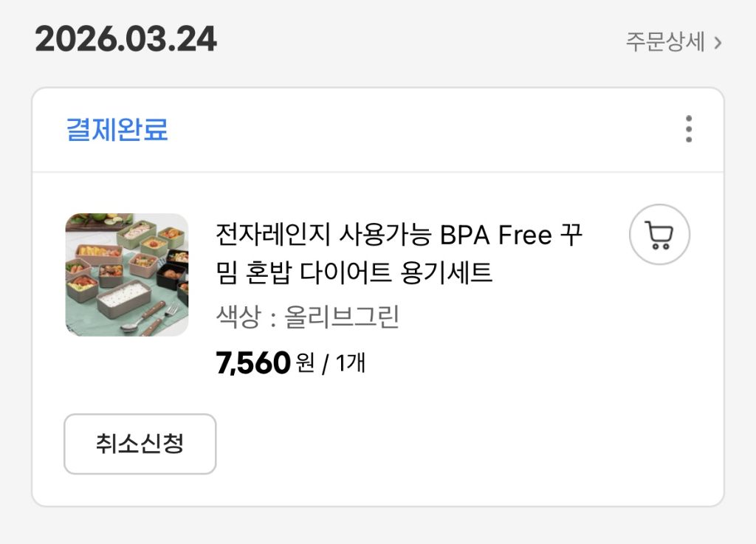Open the three-dot more options menu

[x=688, y=129]
